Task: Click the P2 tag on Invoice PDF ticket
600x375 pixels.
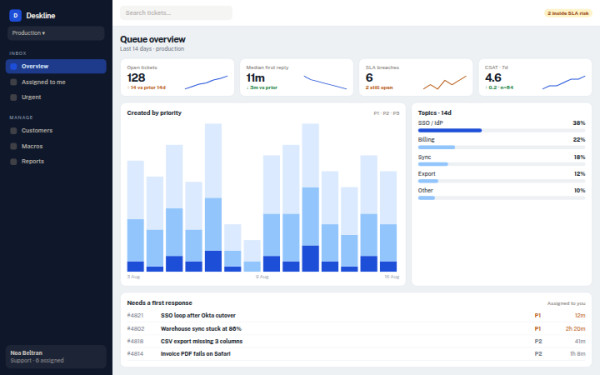Action: click(538, 354)
